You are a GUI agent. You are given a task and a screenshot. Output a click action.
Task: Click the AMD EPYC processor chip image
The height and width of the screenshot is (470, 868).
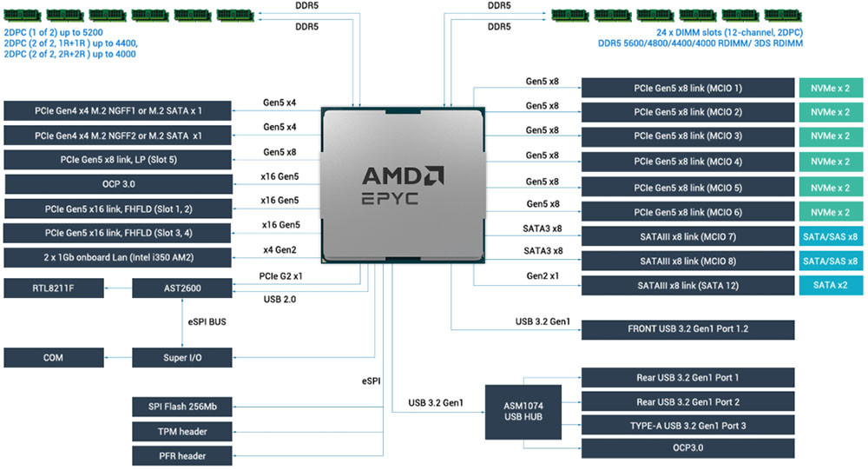pos(403,184)
